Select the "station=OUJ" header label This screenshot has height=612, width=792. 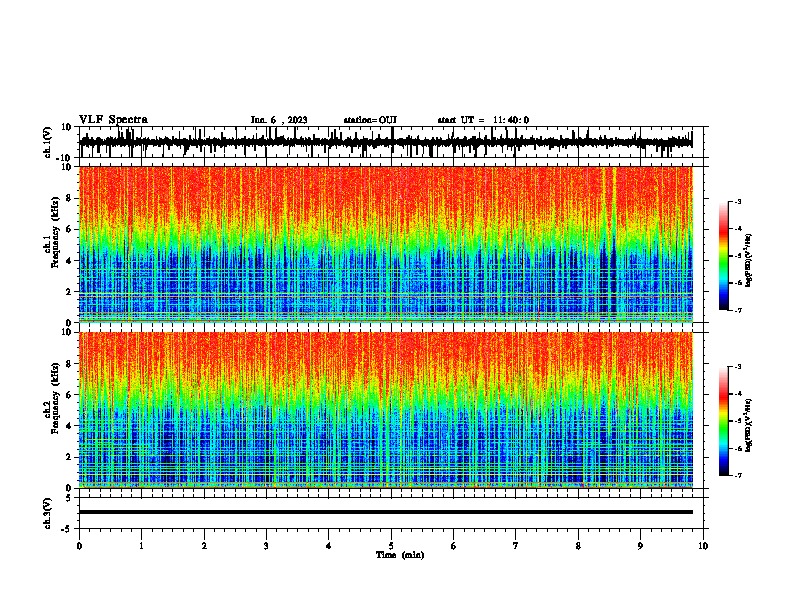(370, 120)
